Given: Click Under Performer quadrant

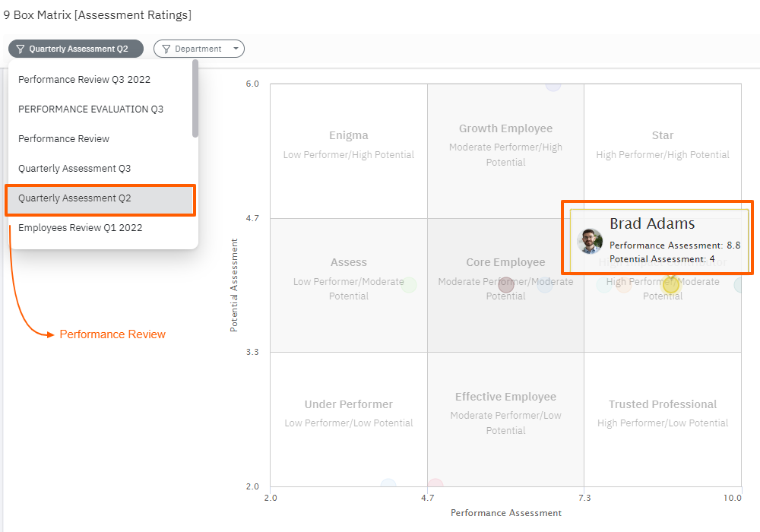Looking at the screenshot, I should click(349, 404).
